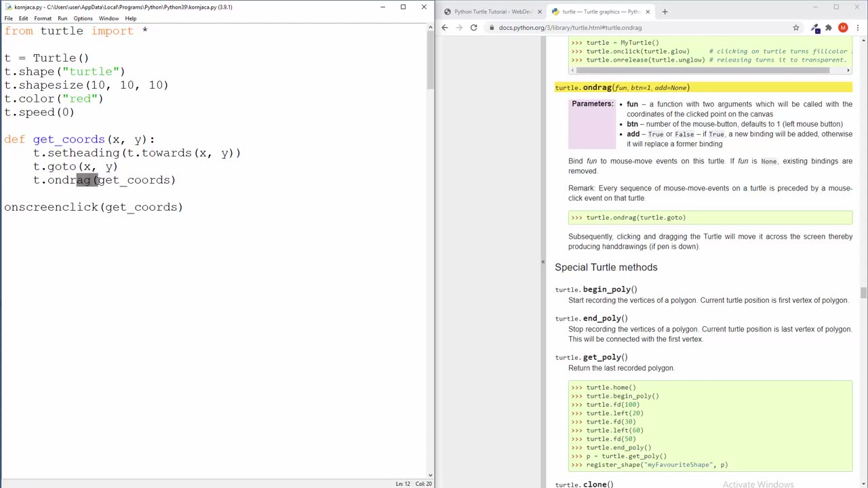Image resolution: width=868 pixels, height=488 pixels.
Task: Close the Python Turtle Tutorial tab
Action: click(x=540, y=12)
